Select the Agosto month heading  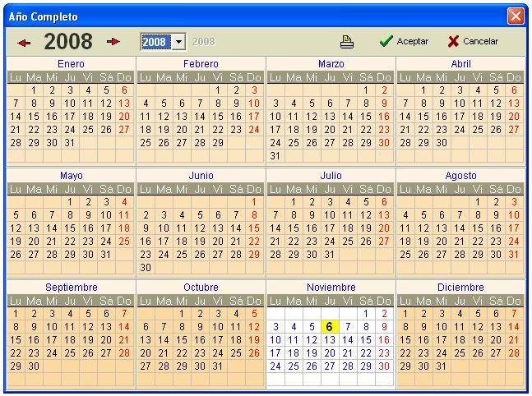460,176
